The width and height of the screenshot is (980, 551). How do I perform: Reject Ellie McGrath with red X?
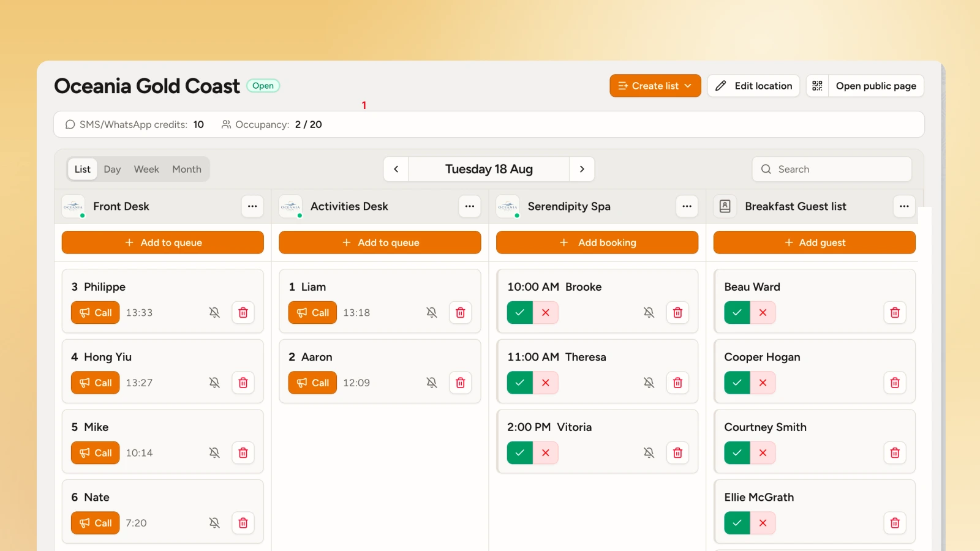763,523
